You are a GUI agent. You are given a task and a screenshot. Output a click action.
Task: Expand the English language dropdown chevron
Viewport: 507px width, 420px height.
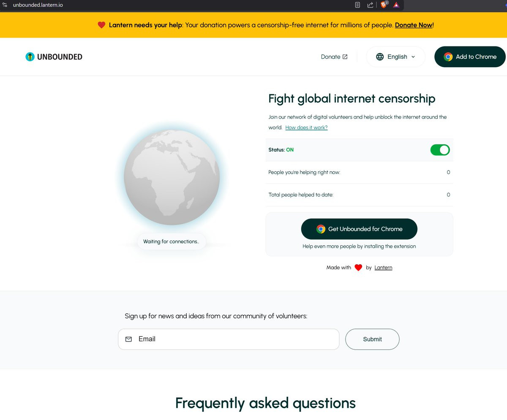coord(413,57)
